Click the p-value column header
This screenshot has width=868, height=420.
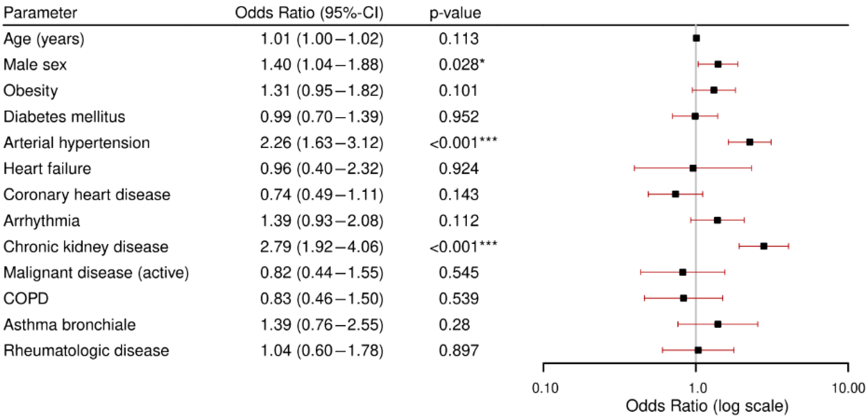(x=455, y=13)
